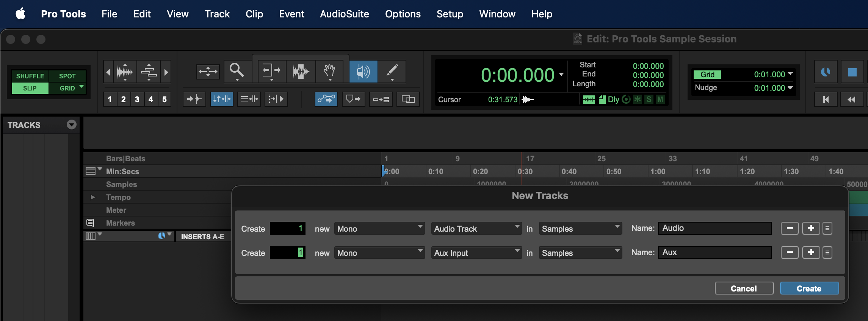Open the AudioSuite menu
Screen dimensions: 868x321
pyautogui.click(x=344, y=14)
